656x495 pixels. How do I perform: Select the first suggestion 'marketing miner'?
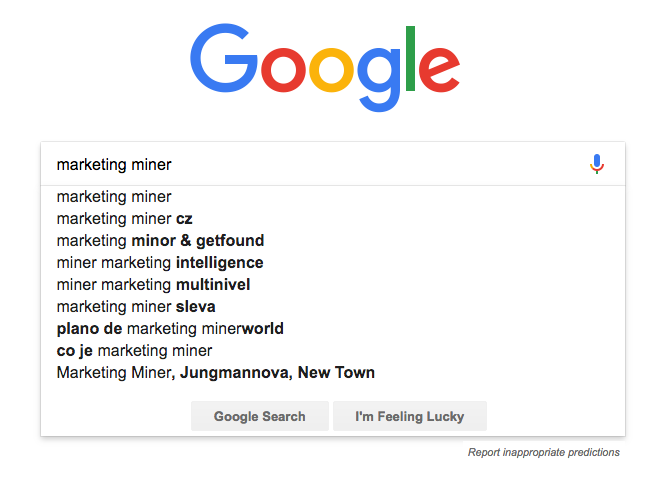(333, 197)
